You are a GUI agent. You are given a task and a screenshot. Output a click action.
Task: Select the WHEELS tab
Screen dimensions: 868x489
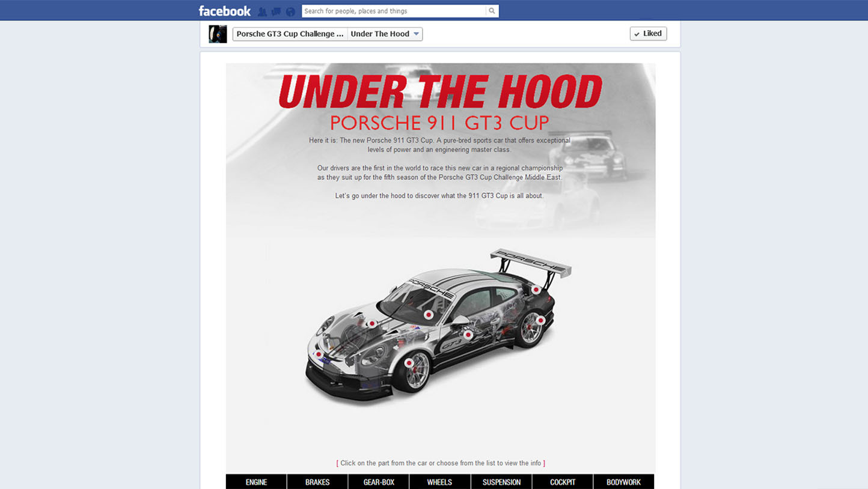[x=439, y=482]
